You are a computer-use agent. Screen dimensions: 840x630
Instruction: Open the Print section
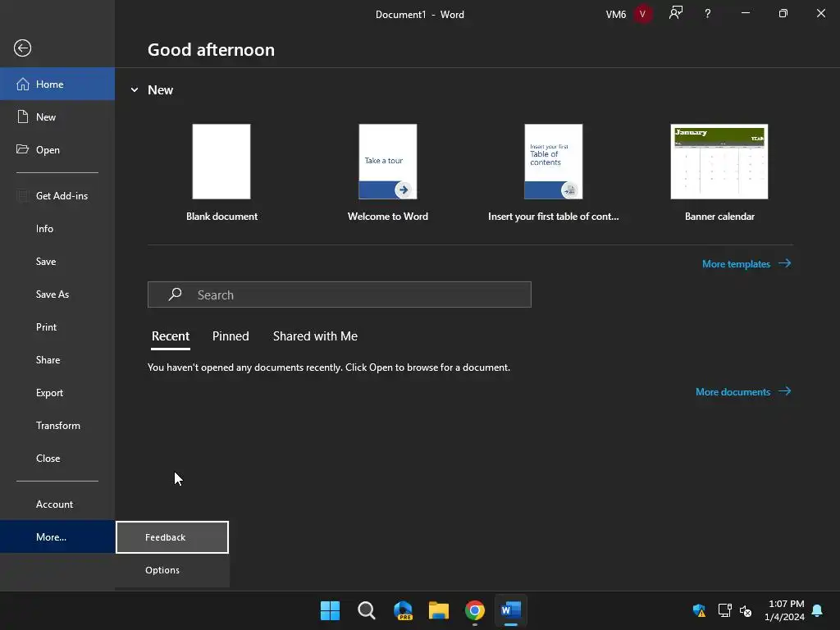coord(57,326)
